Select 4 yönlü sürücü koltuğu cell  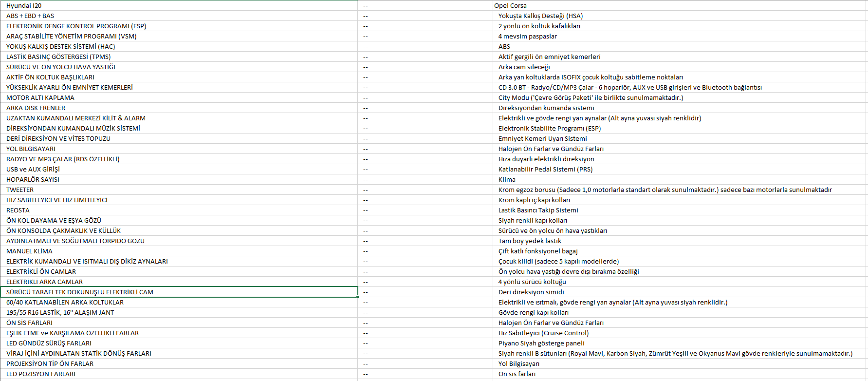tap(680, 282)
